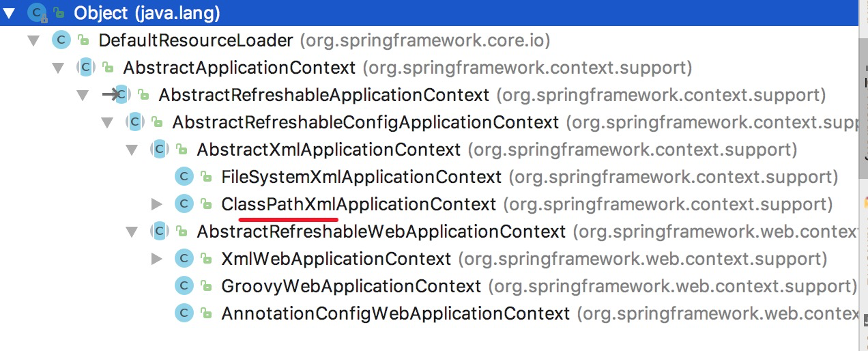
Task: Click the class icon next to FileSystemXmlApplicationContext
Action: pos(184,177)
